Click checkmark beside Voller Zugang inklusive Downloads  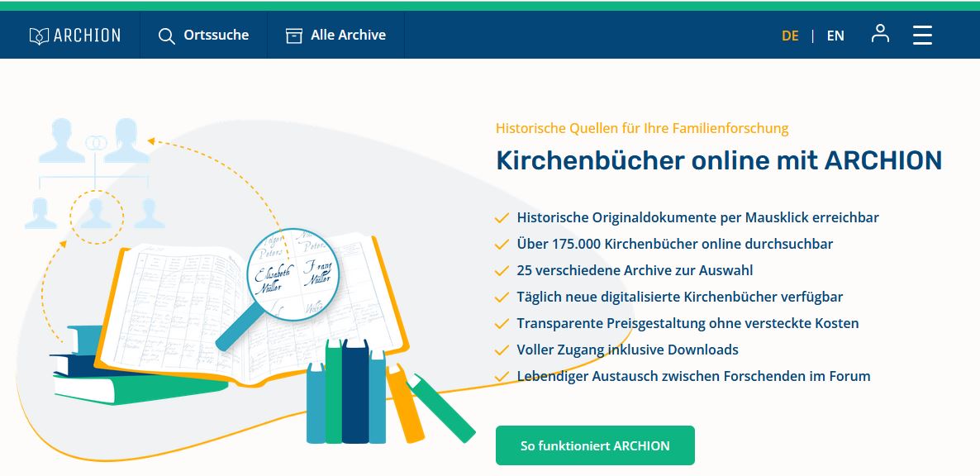point(501,350)
